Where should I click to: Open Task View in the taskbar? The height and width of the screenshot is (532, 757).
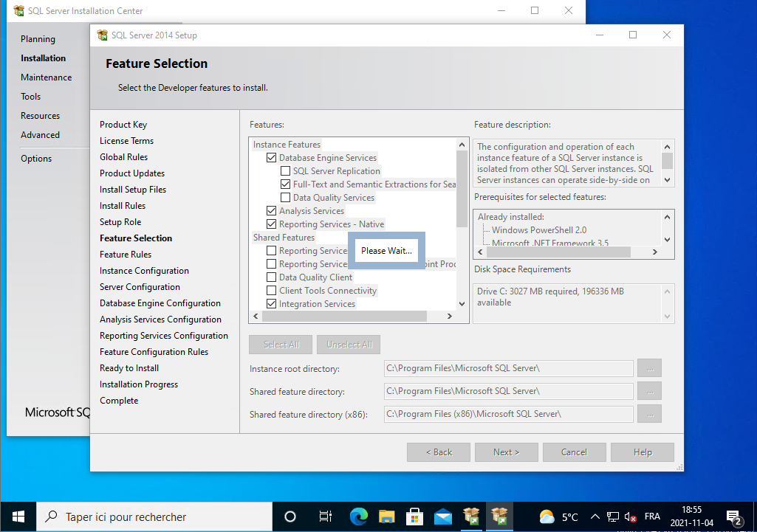[325, 517]
